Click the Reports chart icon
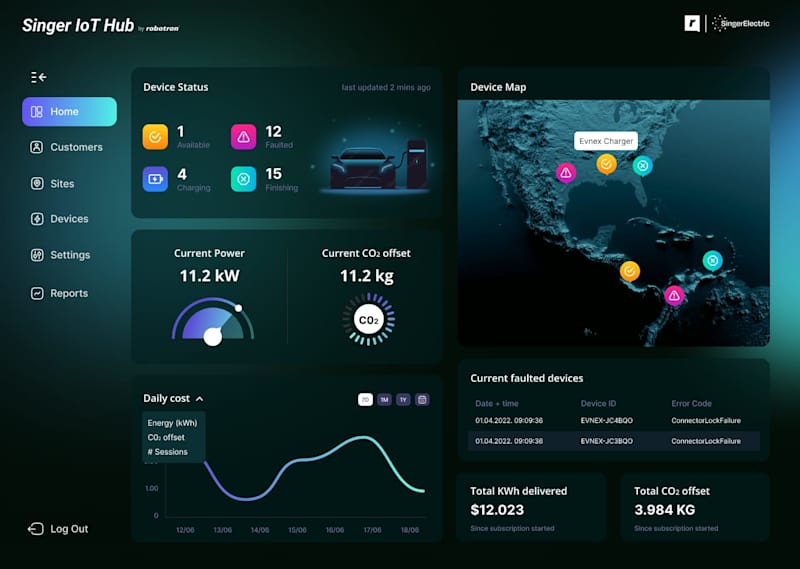Viewport: 800px width, 569px height. pyautogui.click(x=37, y=293)
